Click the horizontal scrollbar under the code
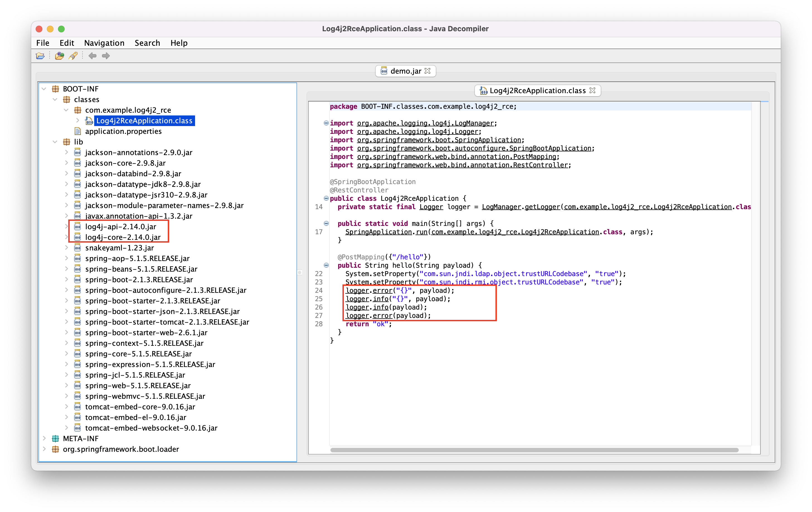Image resolution: width=812 pixels, height=512 pixels. (x=534, y=450)
